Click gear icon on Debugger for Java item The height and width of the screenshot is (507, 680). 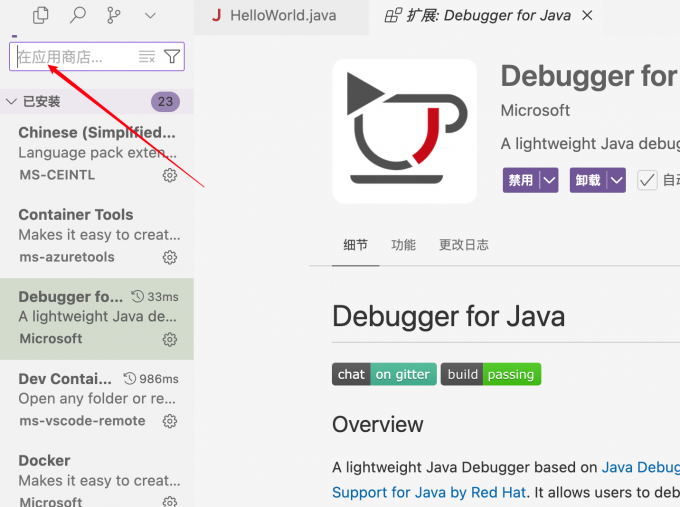[x=170, y=339]
